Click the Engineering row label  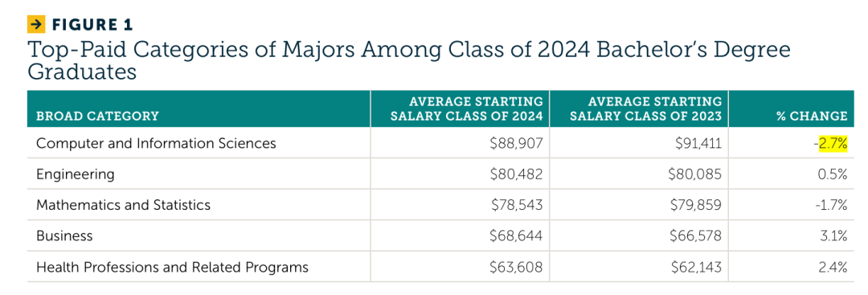coord(76,175)
